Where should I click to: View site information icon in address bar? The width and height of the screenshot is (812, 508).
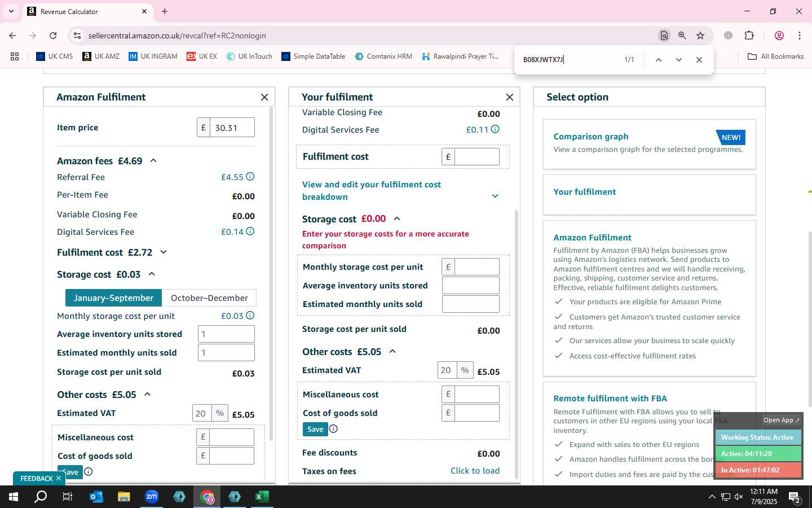coord(77,36)
